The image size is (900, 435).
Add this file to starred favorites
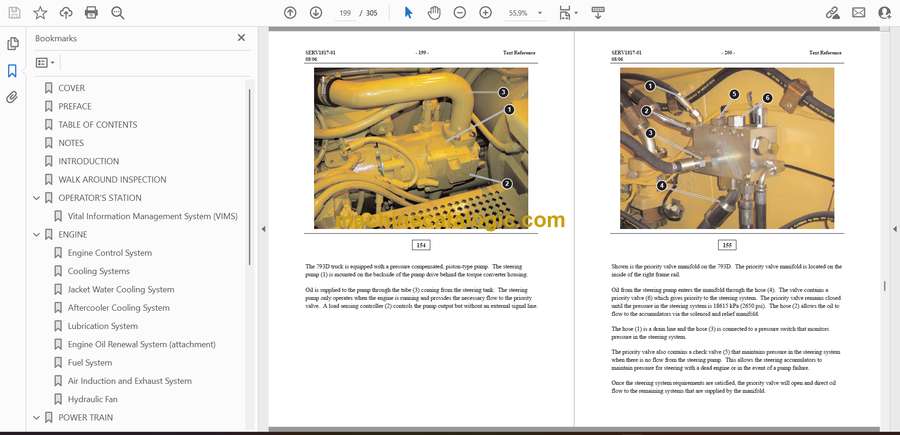pos(40,13)
